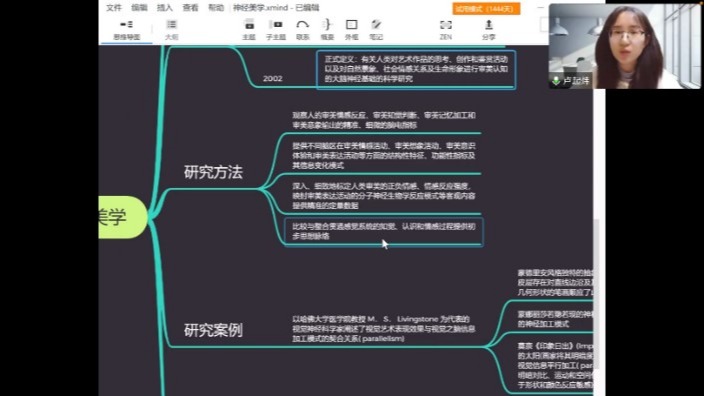Activate ZEN mode
The image size is (705, 396).
(446, 30)
